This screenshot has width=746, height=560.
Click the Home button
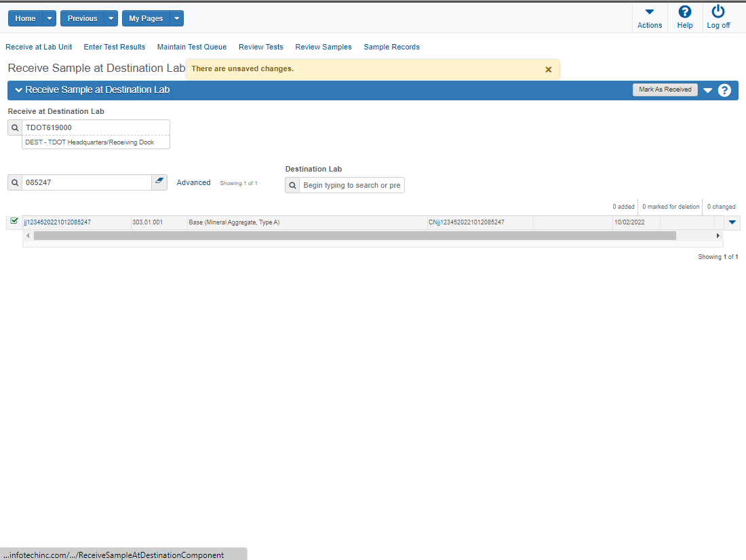tap(25, 18)
